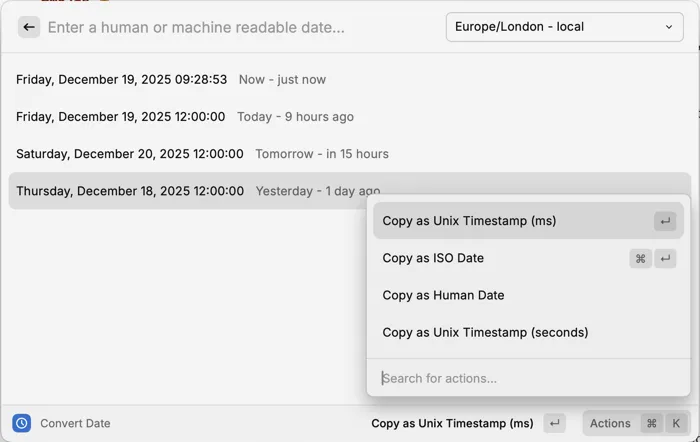The image size is (700, 442).
Task: Click the timezone dropdown chevron arrow
Action: (x=669, y=27)
